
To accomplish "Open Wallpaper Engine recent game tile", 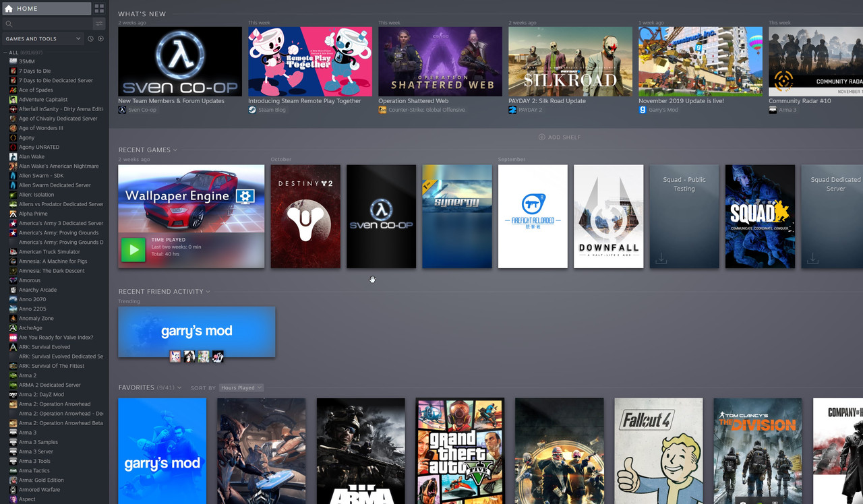I will pyautogui.click(x=191, y=216).
